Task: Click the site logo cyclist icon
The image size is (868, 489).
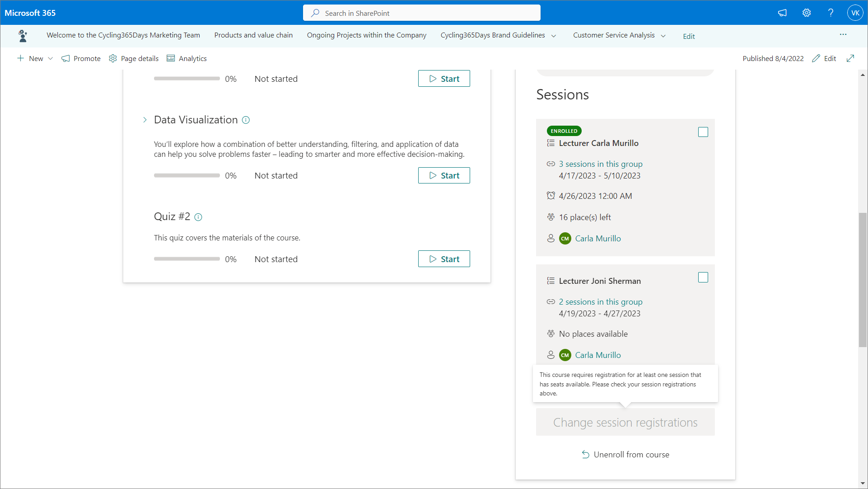Action: coord(23,35)
